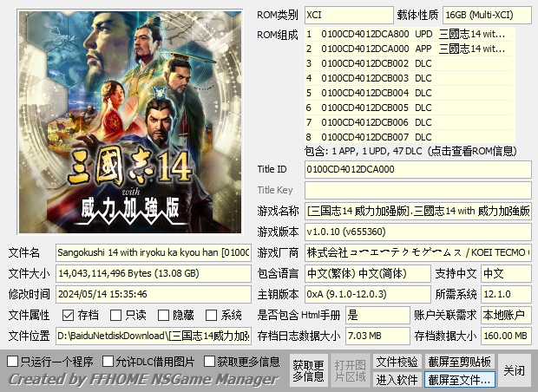Click the Title ID field

coord(418,169)
